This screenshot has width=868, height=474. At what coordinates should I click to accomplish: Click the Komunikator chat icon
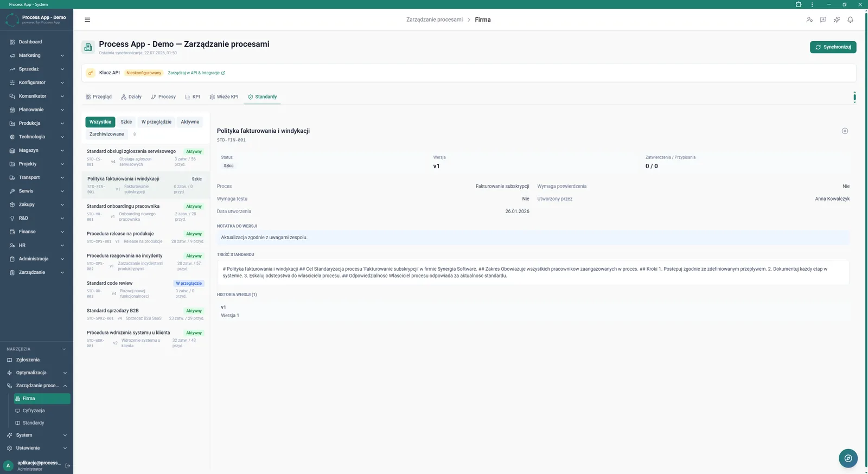(x=12, y=96)
